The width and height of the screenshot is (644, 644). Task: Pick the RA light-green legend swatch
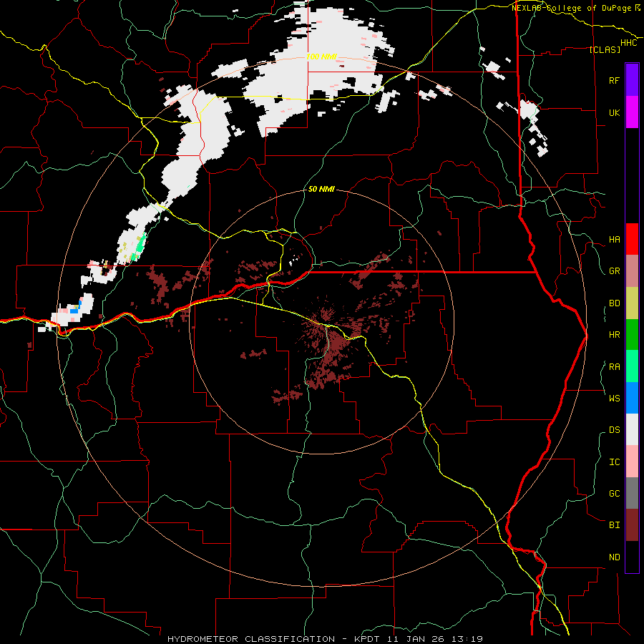[632, 366]
